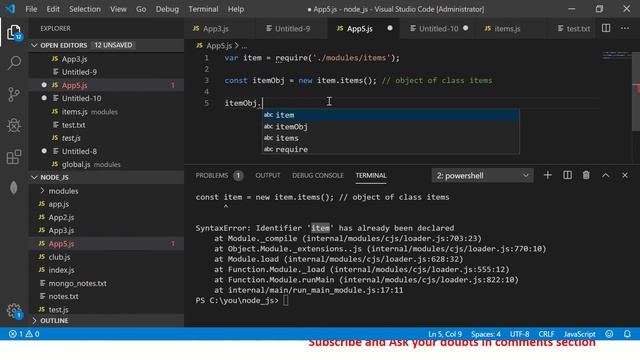Change indentation via Spaces: 4
This screenshot has height=360, width=640.
[x=486, y=334]
